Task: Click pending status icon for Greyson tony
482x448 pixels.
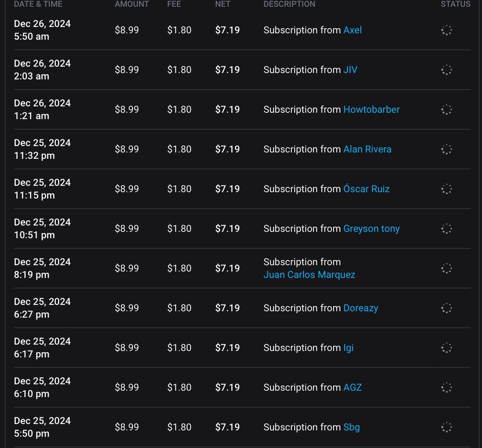Action: 446,229
